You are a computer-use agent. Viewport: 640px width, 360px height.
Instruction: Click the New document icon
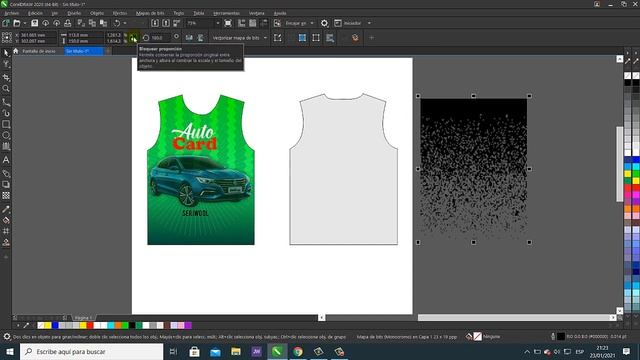(x=6, y=23)
